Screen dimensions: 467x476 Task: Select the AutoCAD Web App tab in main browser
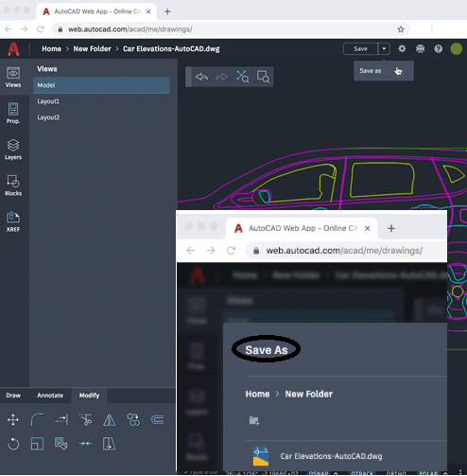[96, 11]
